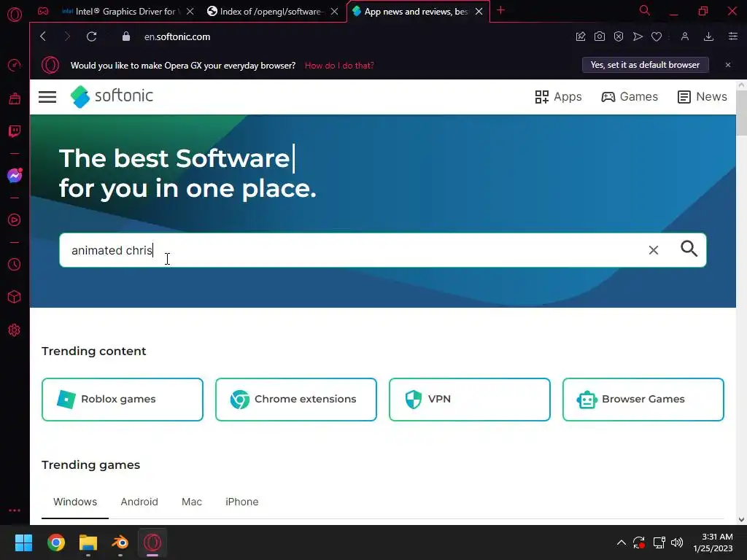
Task: Click 'How do I do that?' link
Action: pos(339,65)
